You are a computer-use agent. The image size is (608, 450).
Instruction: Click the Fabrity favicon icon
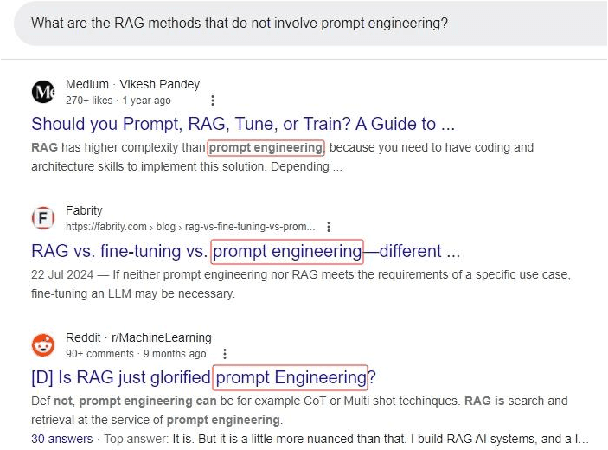[x=44, y=218]
